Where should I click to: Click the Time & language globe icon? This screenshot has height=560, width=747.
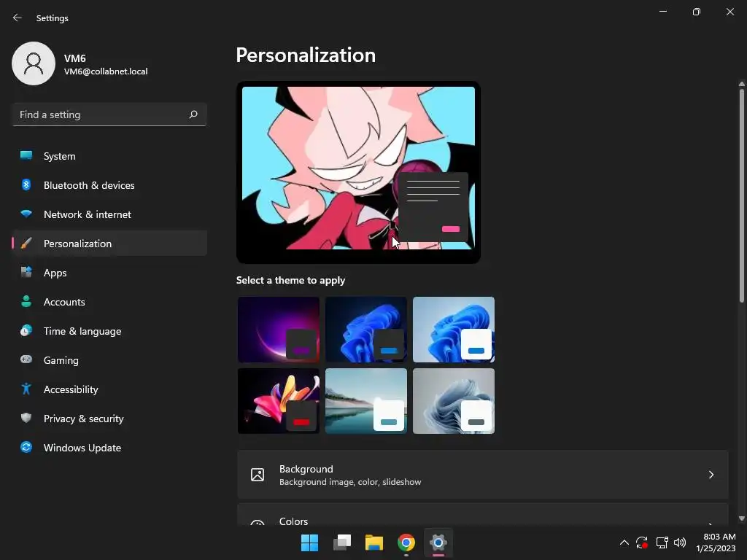[x=26, y=330]
